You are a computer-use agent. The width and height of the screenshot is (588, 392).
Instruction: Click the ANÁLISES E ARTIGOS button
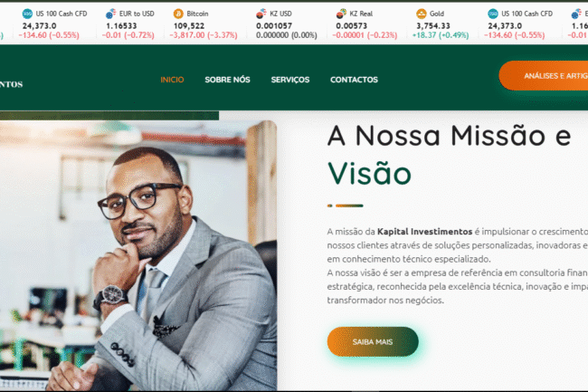pyautogui.click(x=544, y=76)
